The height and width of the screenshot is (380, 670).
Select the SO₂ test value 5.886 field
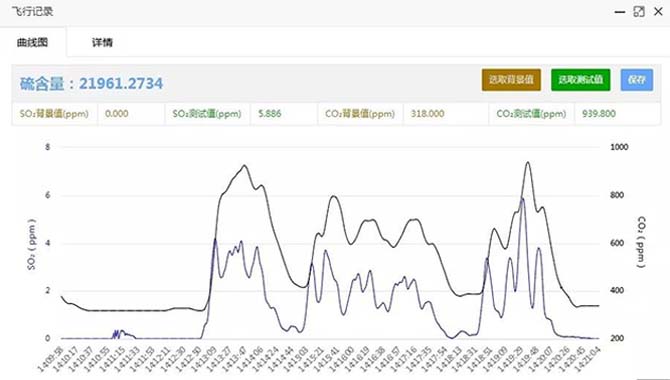284,114
